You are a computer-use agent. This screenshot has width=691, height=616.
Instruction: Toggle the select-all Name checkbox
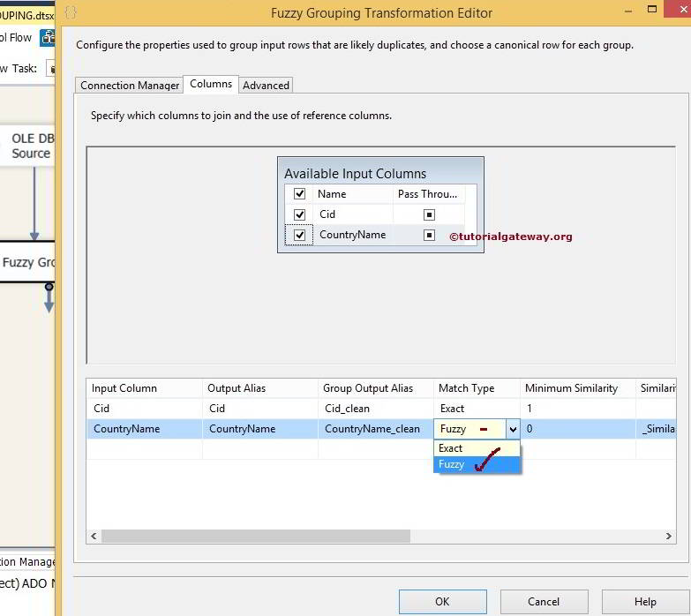coord(300,193)
